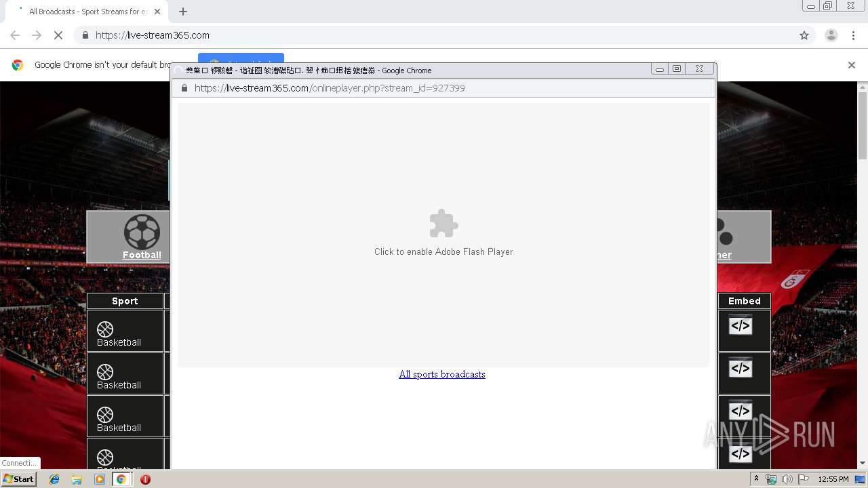Select the second Basketball row icon
868x488 pixels.
(x=105, y=372)
